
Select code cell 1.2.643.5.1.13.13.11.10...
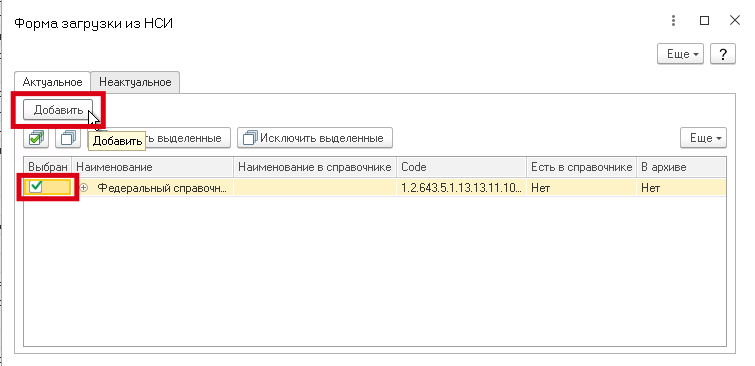click(462, 188)
